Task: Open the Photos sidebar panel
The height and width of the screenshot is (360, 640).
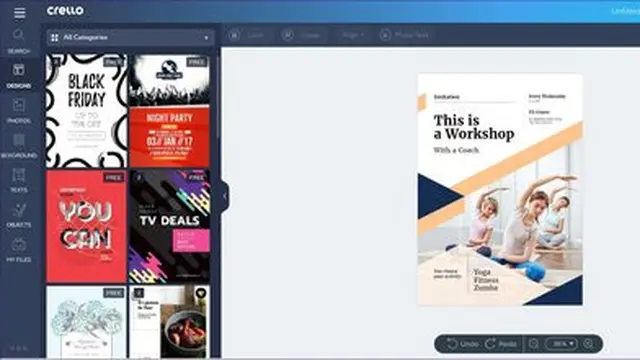Action: click(x=19, y=111)
